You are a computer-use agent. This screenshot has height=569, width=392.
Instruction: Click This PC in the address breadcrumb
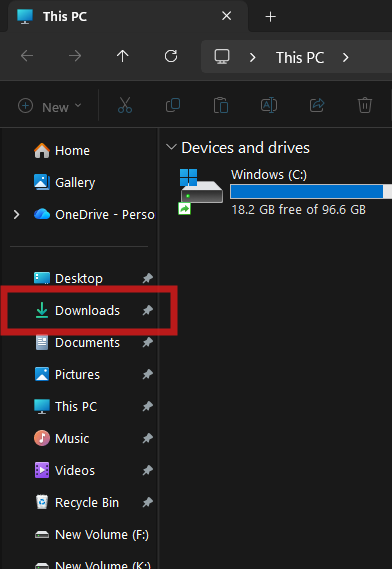[300, 57]
